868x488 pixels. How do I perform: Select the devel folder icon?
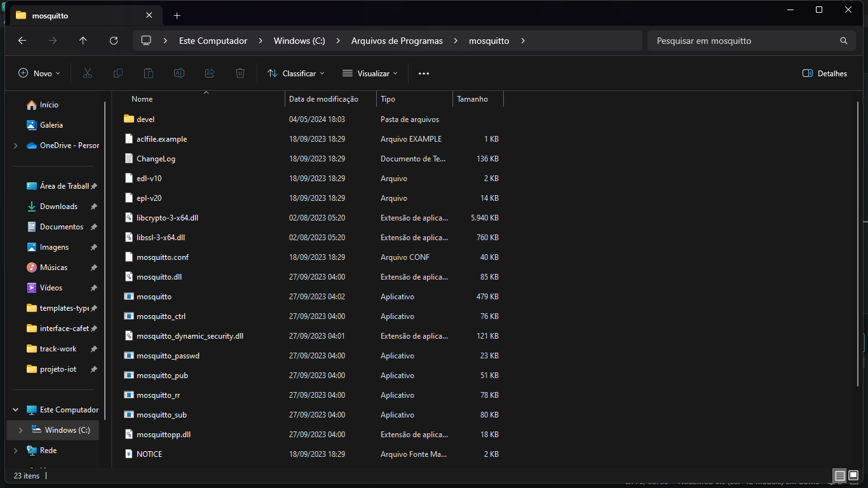[x=129, y=119]
